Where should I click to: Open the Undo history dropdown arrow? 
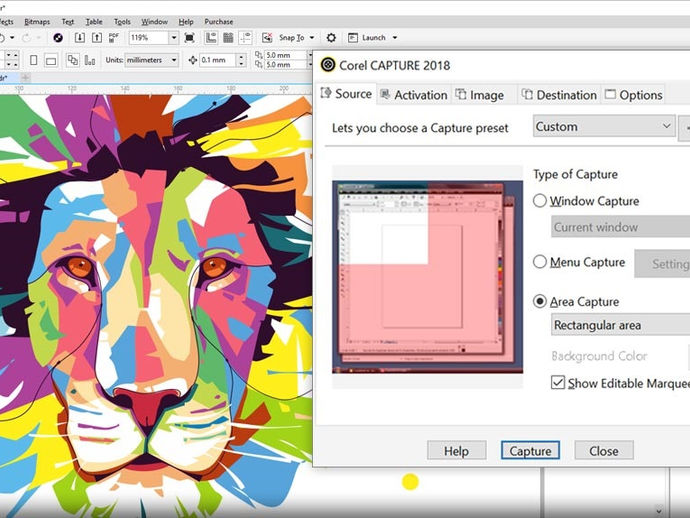(x=12, y=38)
